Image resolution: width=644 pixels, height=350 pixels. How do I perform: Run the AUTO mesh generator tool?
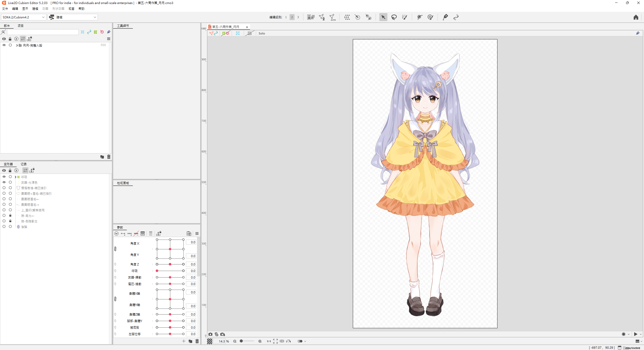tap(333, 17)
